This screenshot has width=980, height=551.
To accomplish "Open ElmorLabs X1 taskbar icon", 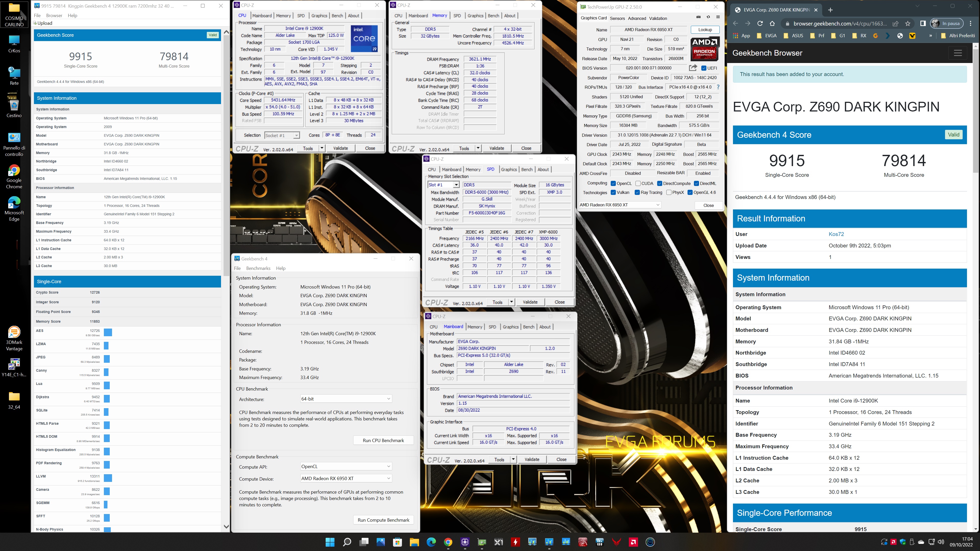I will (498, 542).
